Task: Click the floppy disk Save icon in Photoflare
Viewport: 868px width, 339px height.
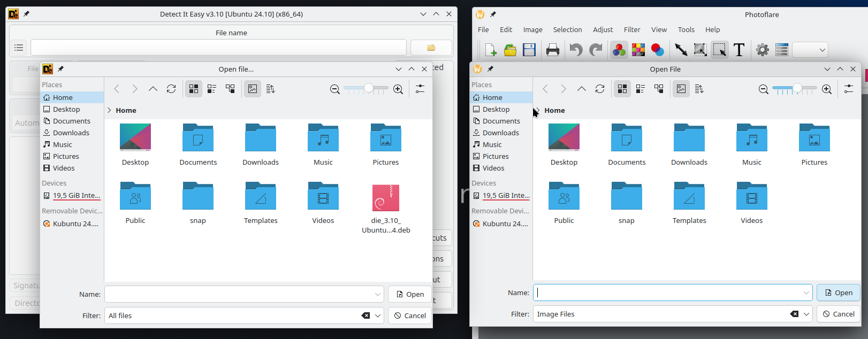Action: pos(529,50)
